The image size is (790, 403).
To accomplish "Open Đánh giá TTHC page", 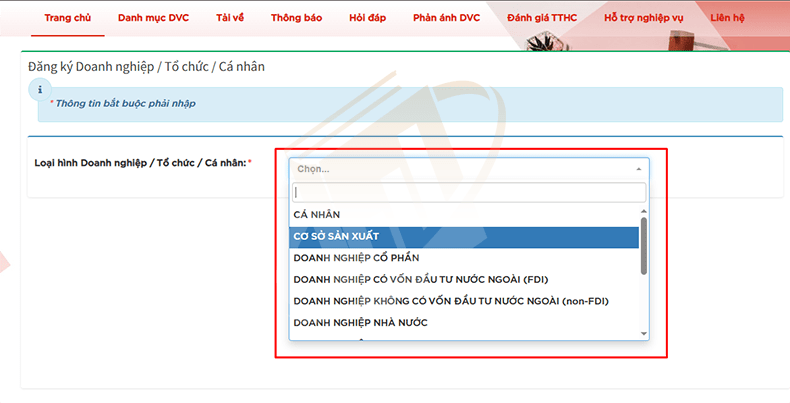I will click(542, 18).
